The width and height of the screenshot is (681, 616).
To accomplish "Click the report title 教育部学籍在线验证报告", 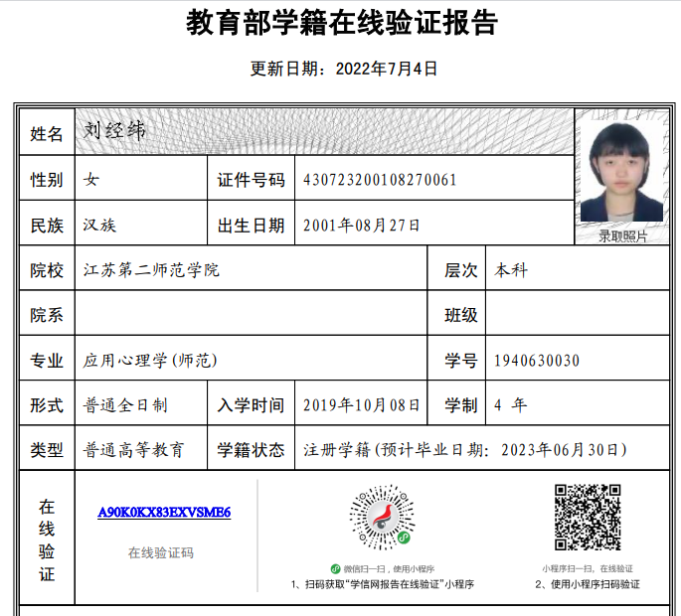I will (x=342, y=24).
